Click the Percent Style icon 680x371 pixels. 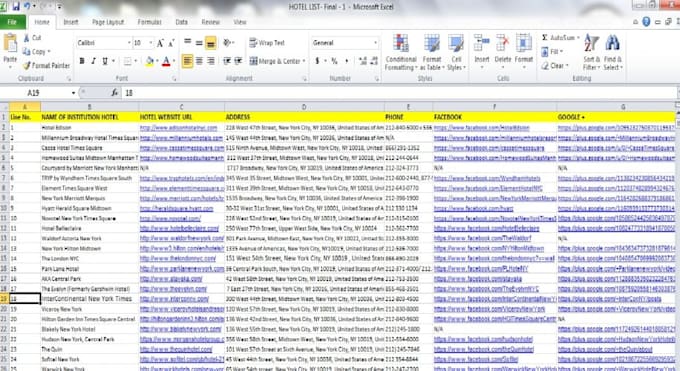tap(334, 61)
